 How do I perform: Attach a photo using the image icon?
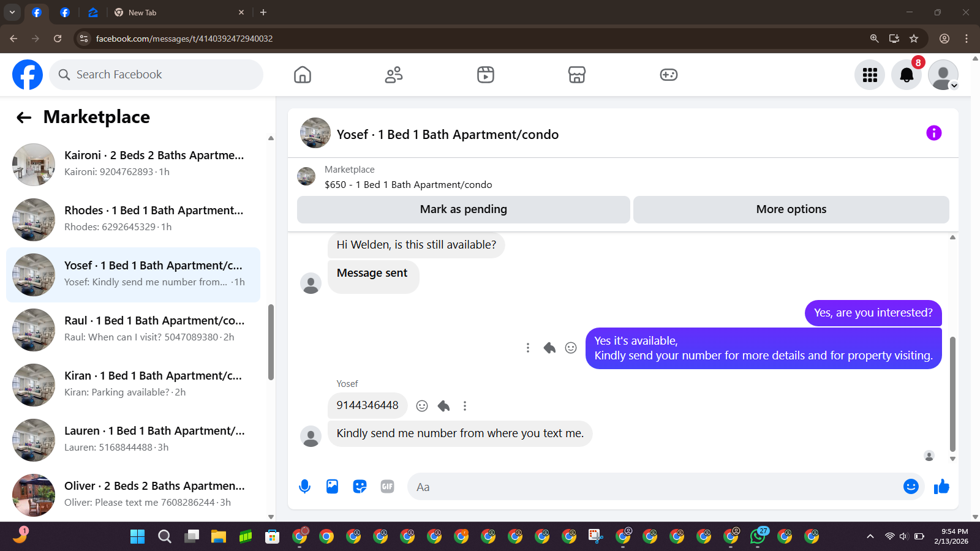click(332, 487)
